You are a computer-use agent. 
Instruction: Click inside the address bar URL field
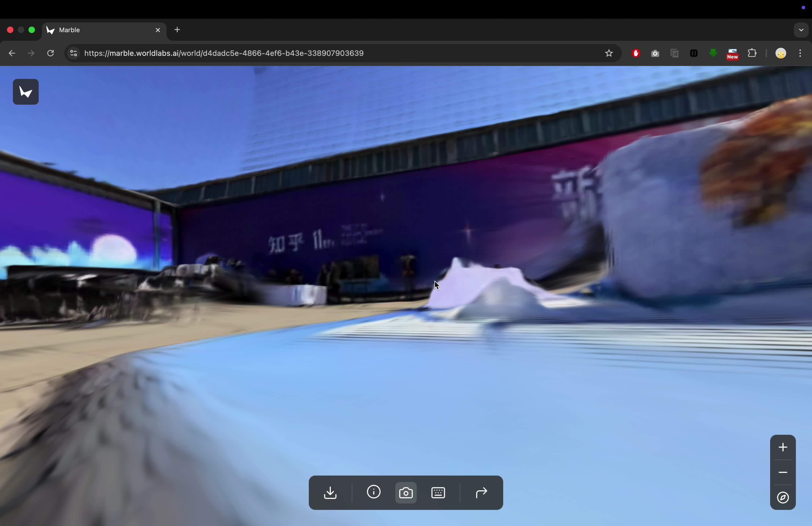224,53
